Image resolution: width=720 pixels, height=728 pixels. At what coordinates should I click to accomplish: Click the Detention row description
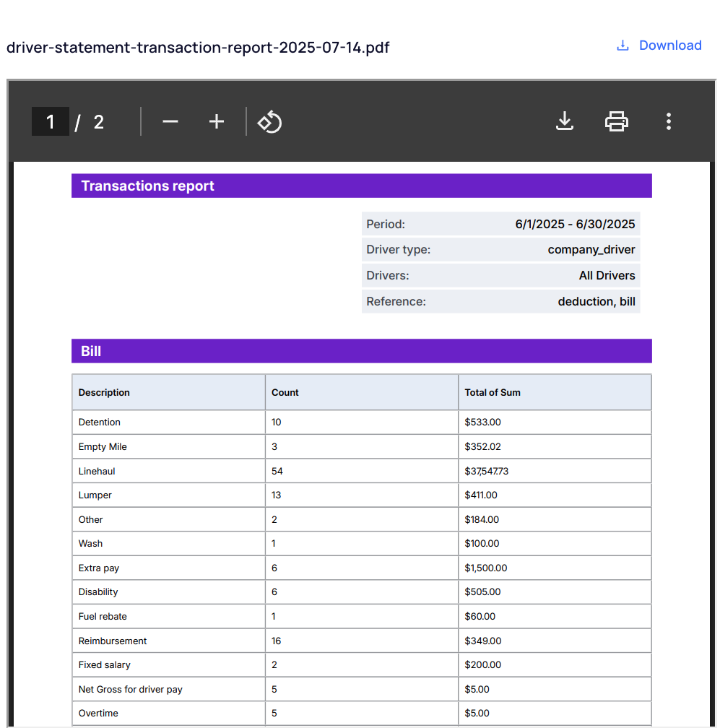click(x=100, y=422)
